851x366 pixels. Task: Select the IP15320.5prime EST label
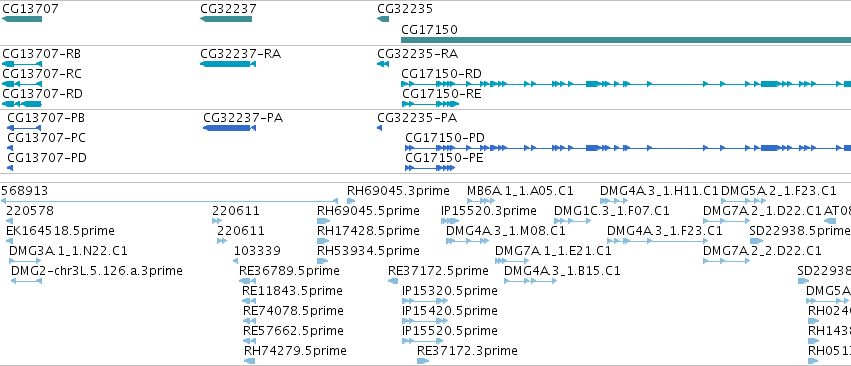tap(450, 291)
